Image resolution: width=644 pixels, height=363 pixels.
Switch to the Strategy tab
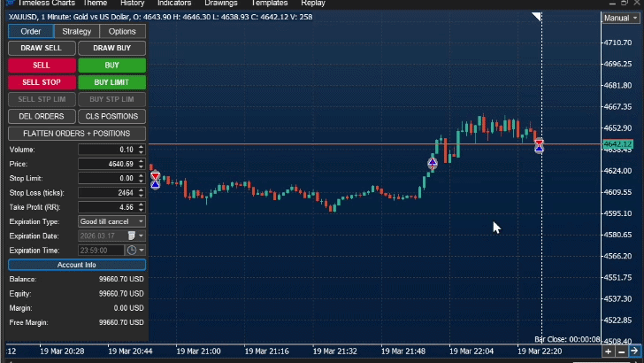coord(77,31)
